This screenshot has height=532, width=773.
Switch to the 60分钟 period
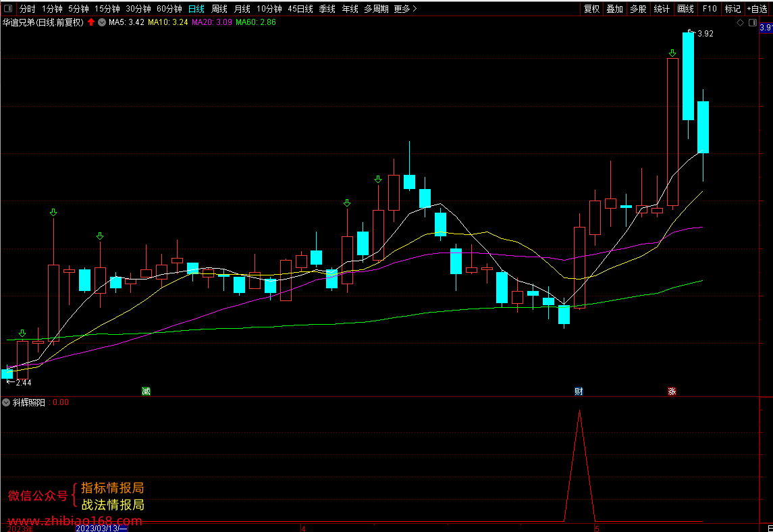[169, 9]
